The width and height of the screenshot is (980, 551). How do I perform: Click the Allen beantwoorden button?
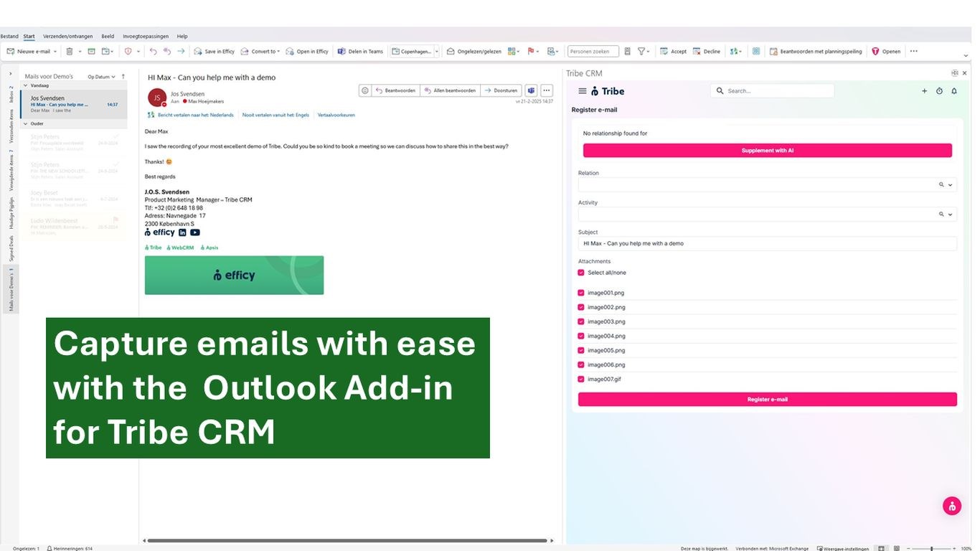coord(450,90)
